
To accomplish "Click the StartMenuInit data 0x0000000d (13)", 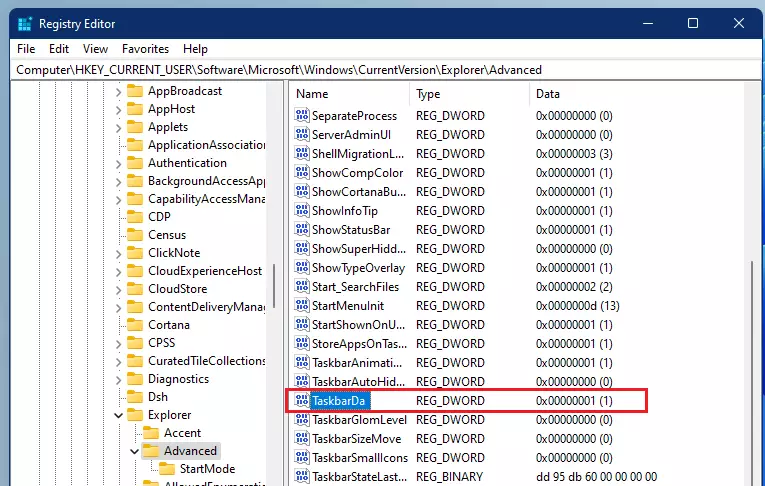I will click(578, 306).
